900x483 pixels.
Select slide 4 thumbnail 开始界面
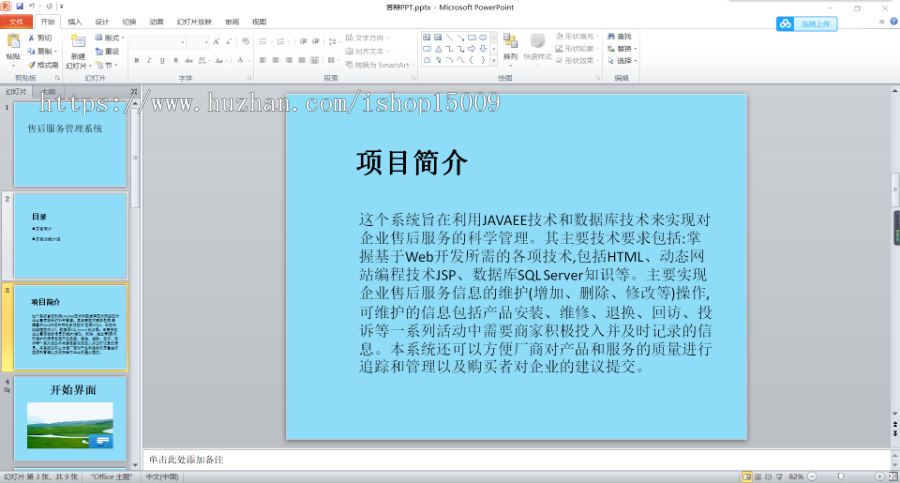pos(70,419)
